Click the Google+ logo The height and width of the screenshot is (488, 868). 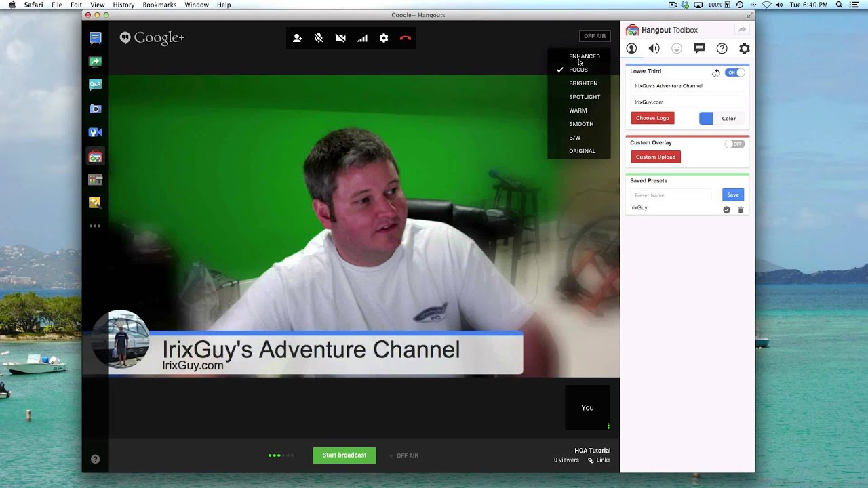[x=153, y=38]
